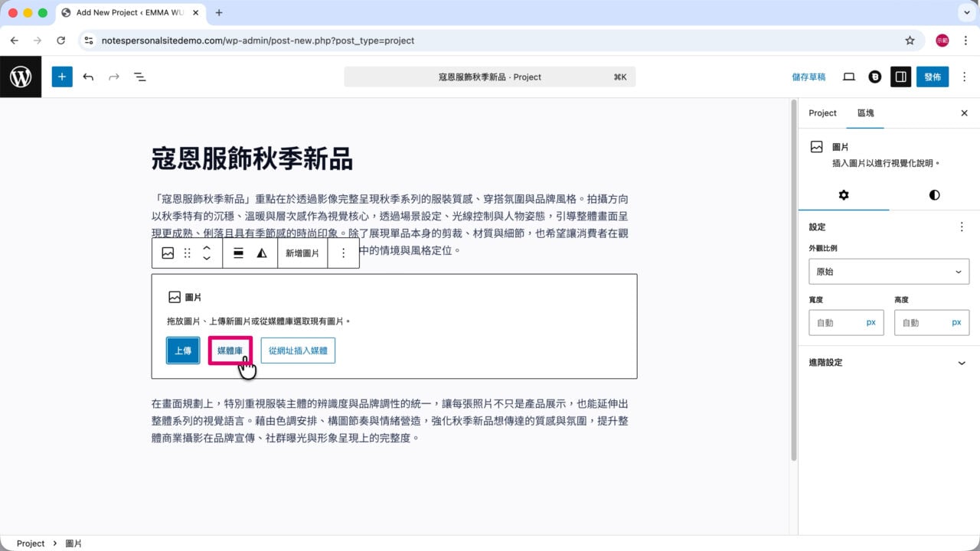Image resolution: width=980 pixels, height=551 pixels.
Task: Open a new browser tab
Action: (x=219, y=13)
